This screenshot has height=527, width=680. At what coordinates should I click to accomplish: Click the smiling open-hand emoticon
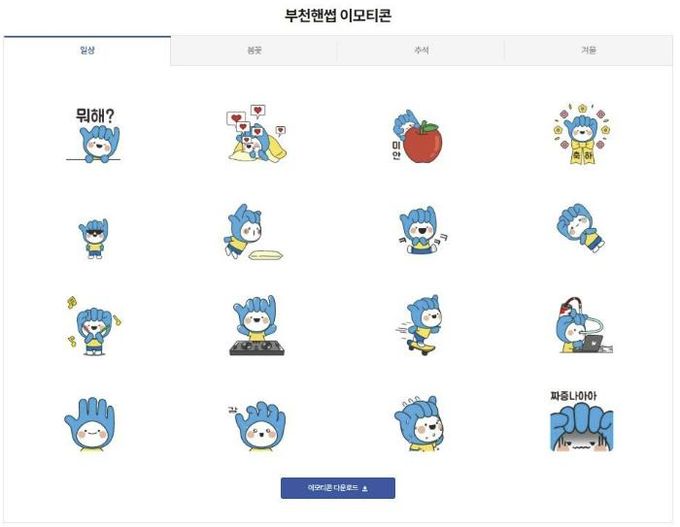click(x=90, y=425)
